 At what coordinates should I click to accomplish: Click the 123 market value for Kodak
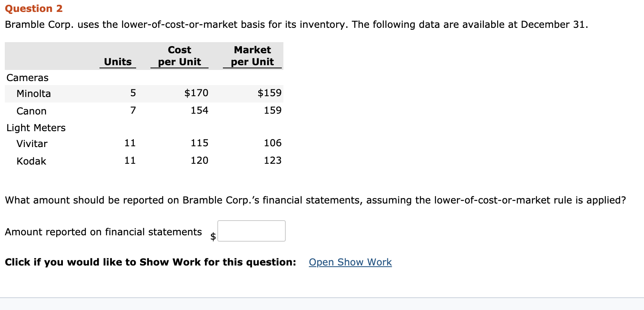point(273,160)
